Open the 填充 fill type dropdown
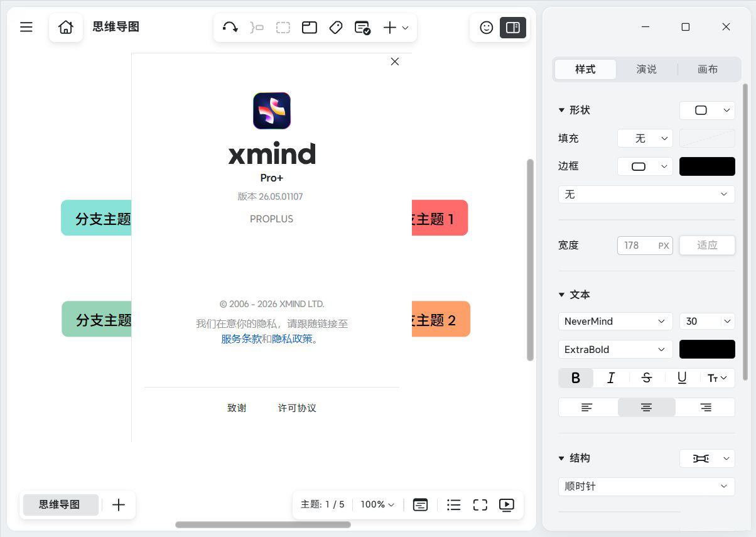The width and height of the screenshot is (756, 537). [645, 138]
